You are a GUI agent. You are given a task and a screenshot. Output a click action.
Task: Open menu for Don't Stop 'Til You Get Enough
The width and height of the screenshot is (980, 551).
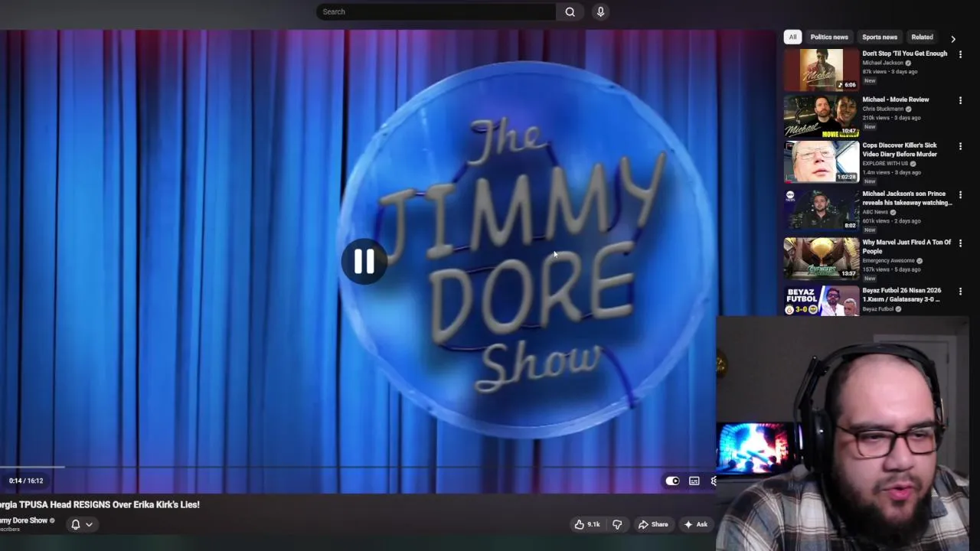(960, 55)
